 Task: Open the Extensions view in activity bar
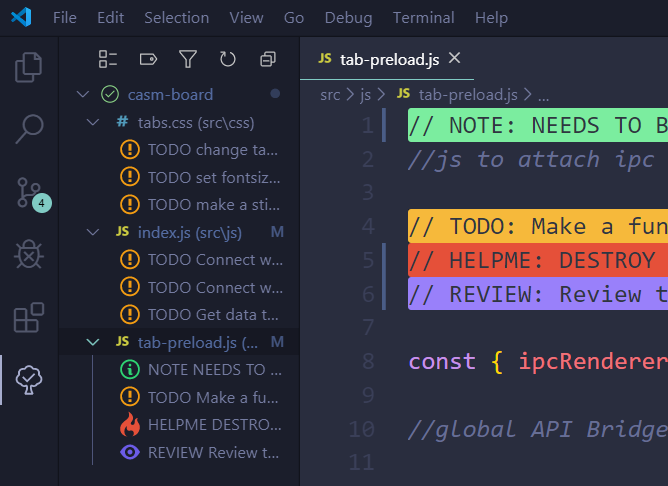coord(29,318)
